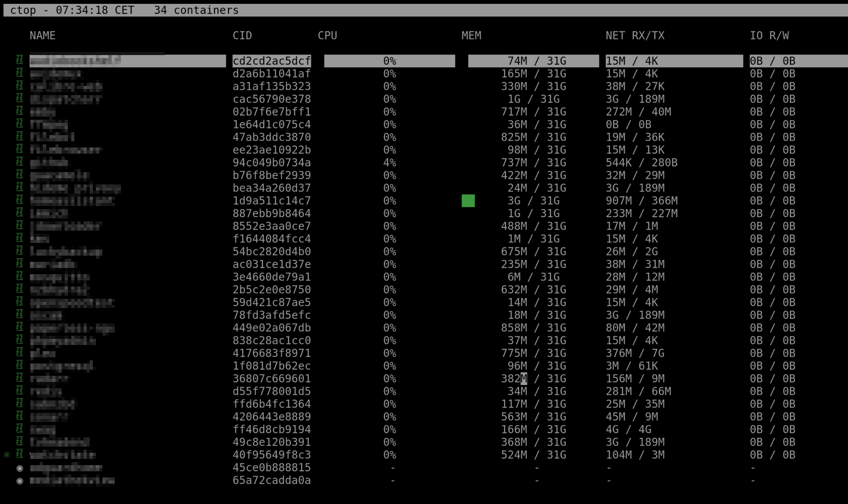Click the 382M memory value with cursor
848x504 pixels.
coord(514,378)
